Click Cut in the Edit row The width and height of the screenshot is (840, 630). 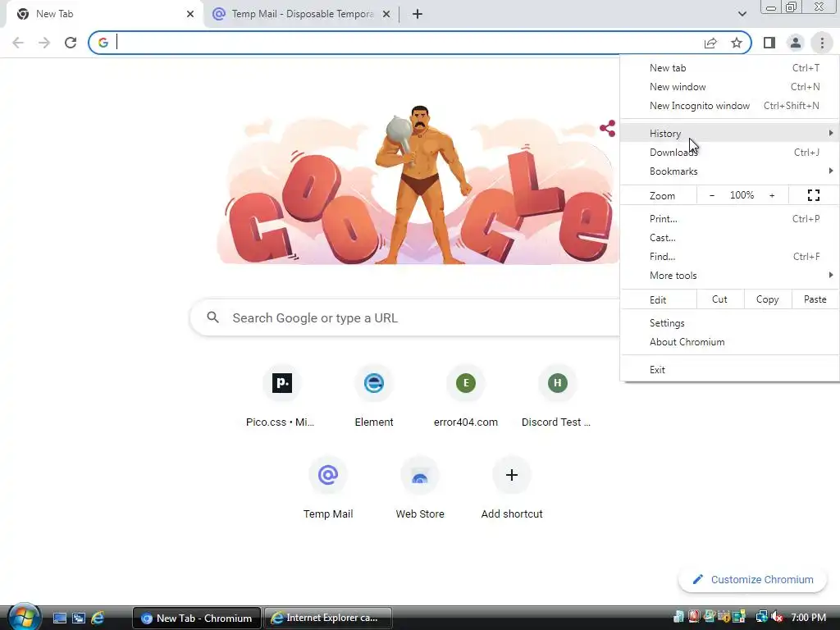[720, 299]
